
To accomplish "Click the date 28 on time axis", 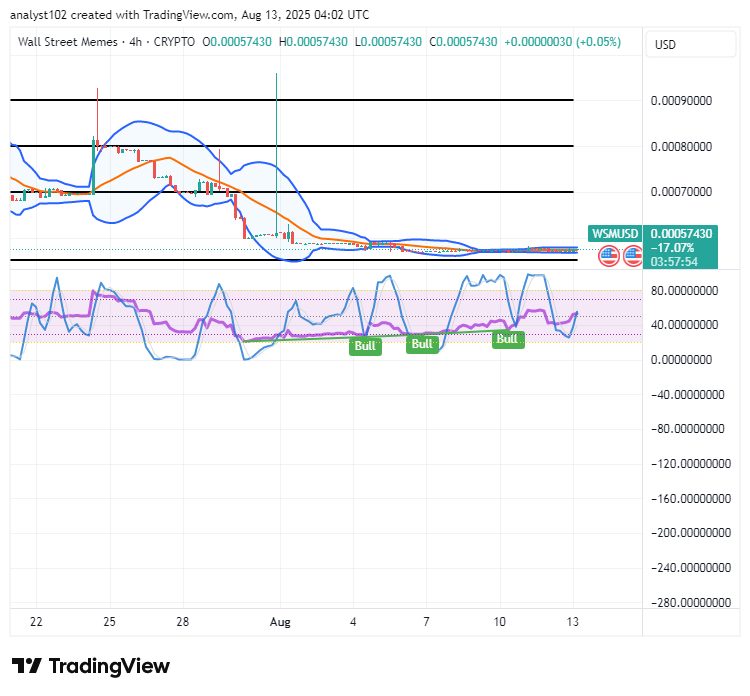I will [x=183, y=622].
